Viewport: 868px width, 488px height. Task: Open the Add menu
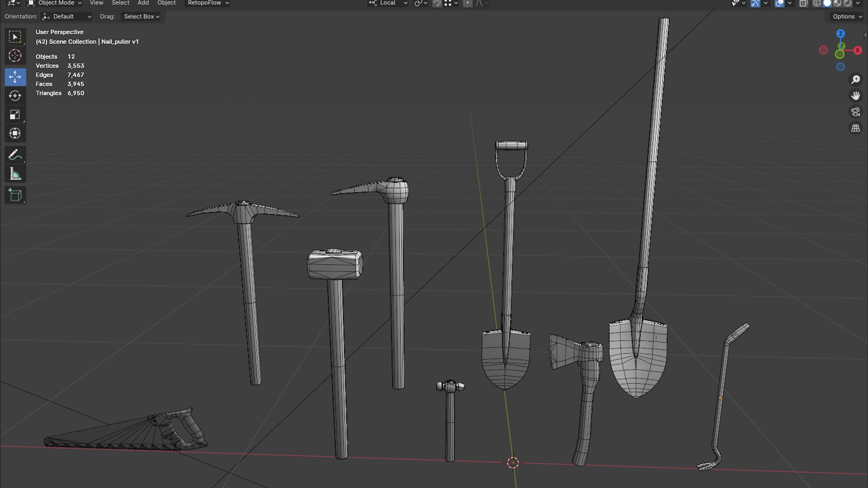click(143, 3)
